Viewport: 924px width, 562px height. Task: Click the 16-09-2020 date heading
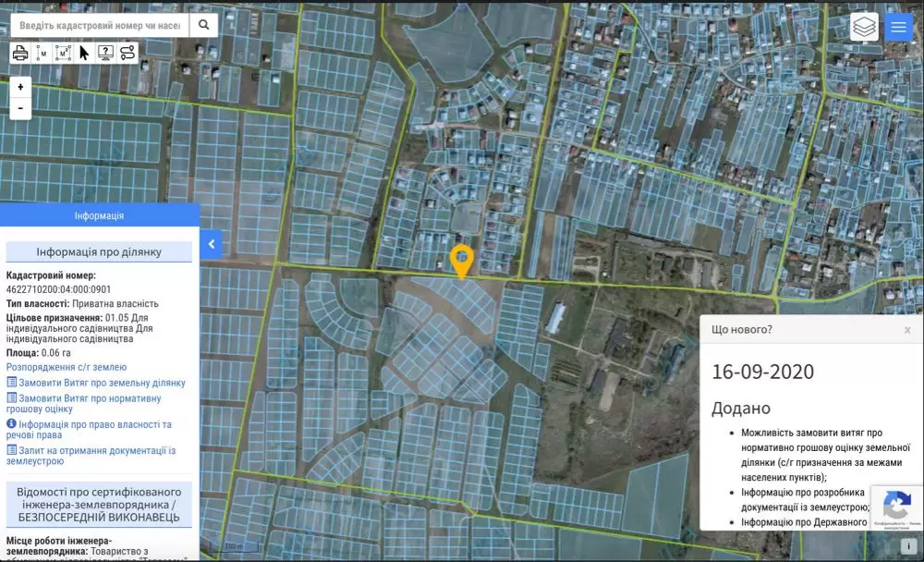(762, 372)
